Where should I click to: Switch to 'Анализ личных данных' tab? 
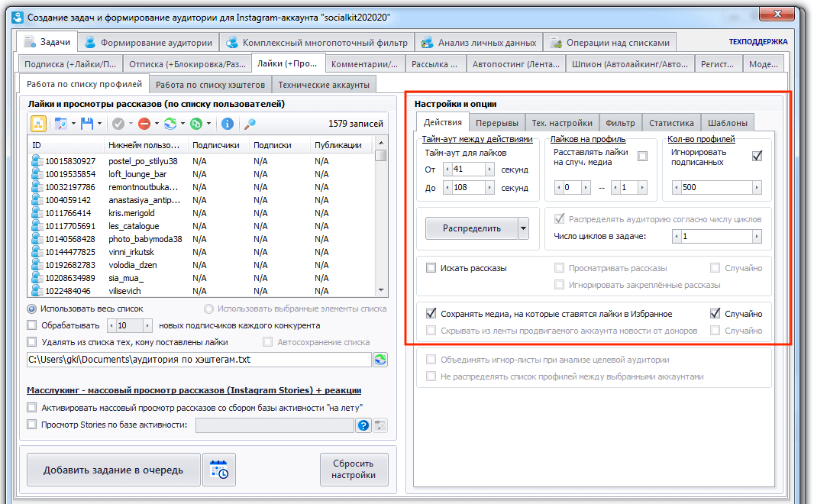coord(479,43)
